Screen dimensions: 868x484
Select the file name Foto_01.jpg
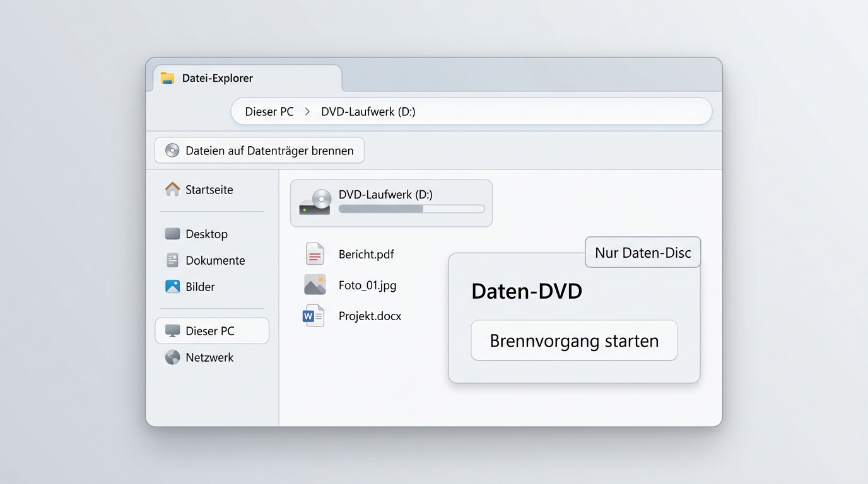pyautogui.click(x=368, y=285)
